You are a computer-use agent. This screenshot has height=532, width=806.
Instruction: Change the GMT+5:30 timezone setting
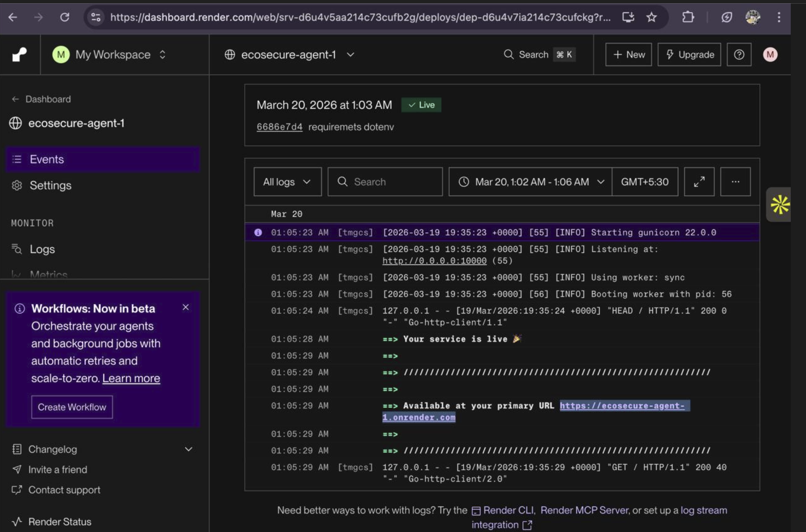tap(645, 182)
